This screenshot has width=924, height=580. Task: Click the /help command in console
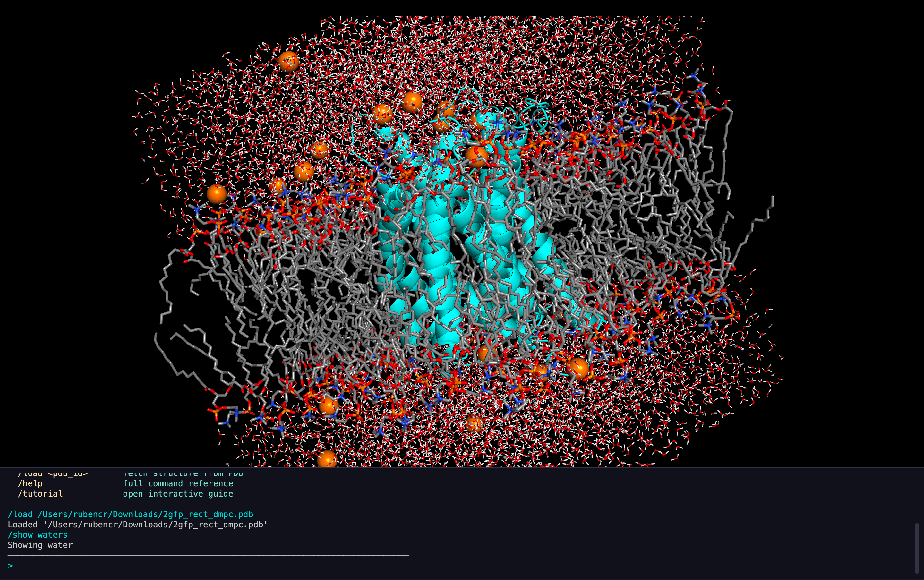[x=30, y=484]
